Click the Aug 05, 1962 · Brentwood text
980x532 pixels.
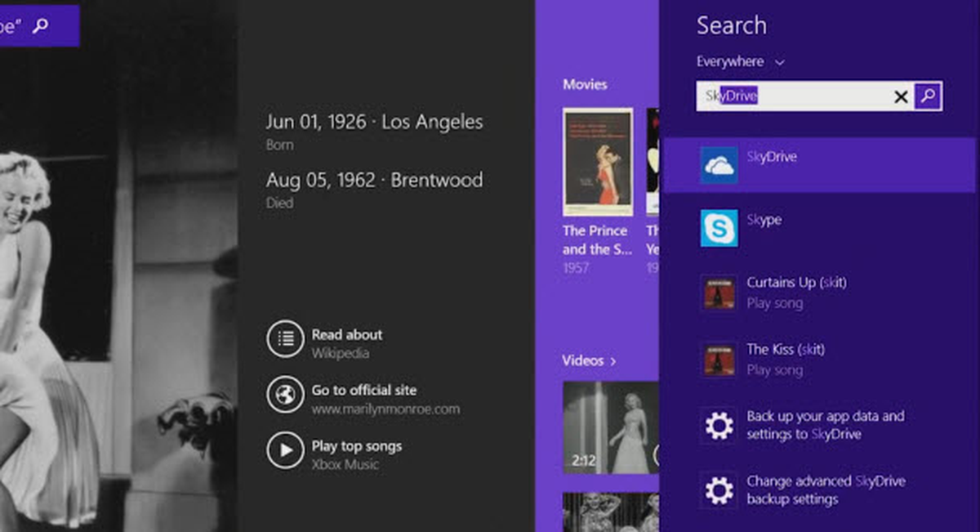(374, 181)
